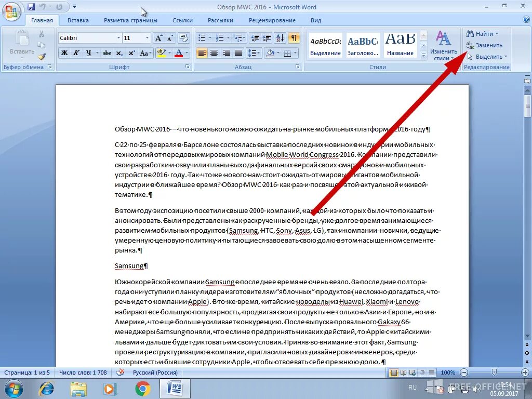This screenshot has height=399, width=532.
Task: Expand the underline style dropdown arrow
Action: [x=97, y=53]
